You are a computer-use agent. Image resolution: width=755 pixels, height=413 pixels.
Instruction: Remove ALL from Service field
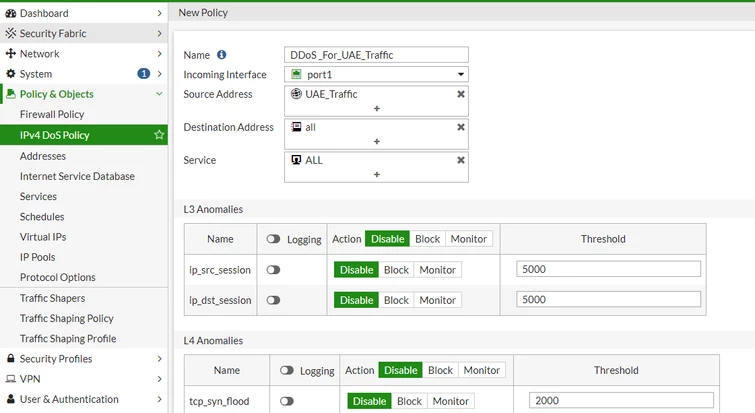tap(461, 160)
